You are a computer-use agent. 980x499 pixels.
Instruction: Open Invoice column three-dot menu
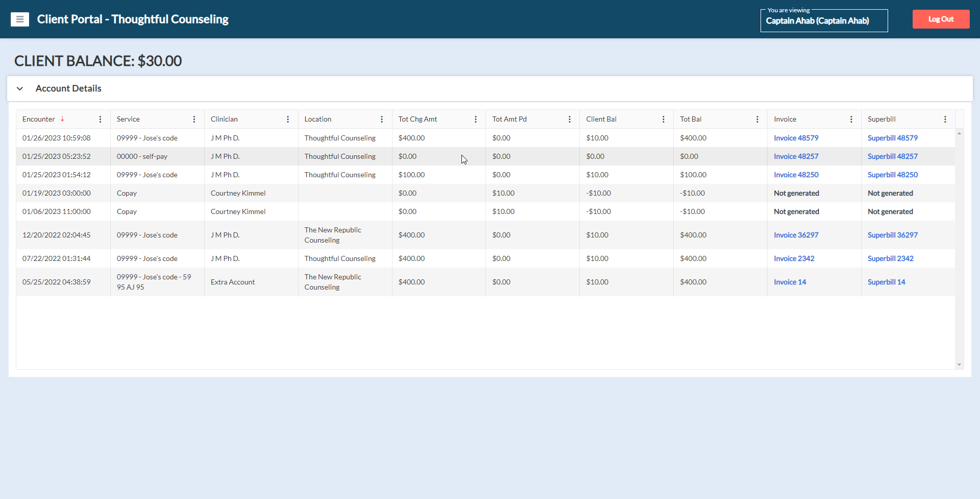[851, 119]
